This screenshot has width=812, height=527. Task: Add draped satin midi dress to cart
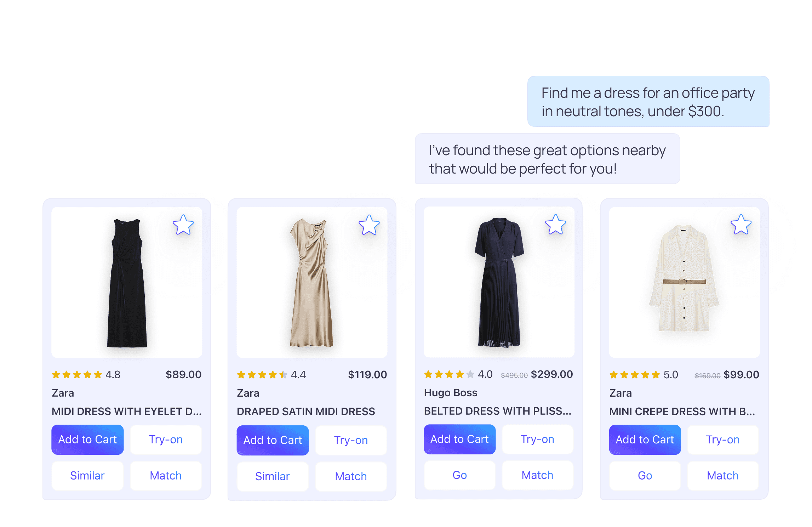pos(273,440)
